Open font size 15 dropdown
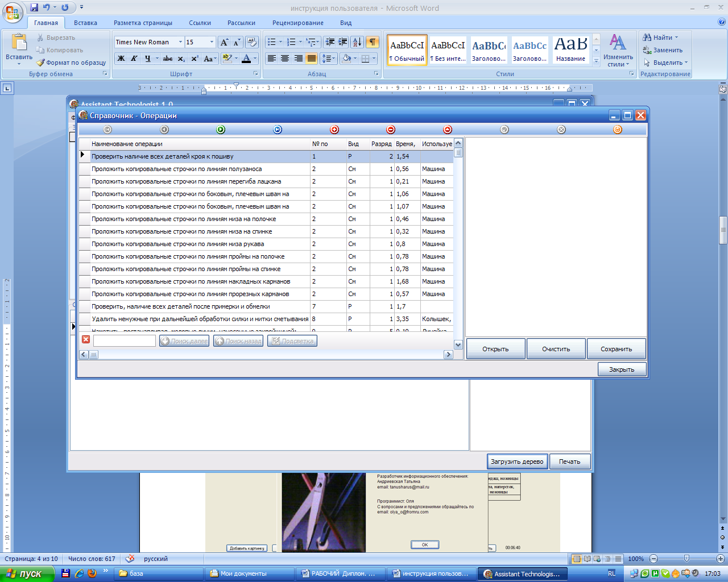This screenshot has width=728, height=582. tap(212, 42)
